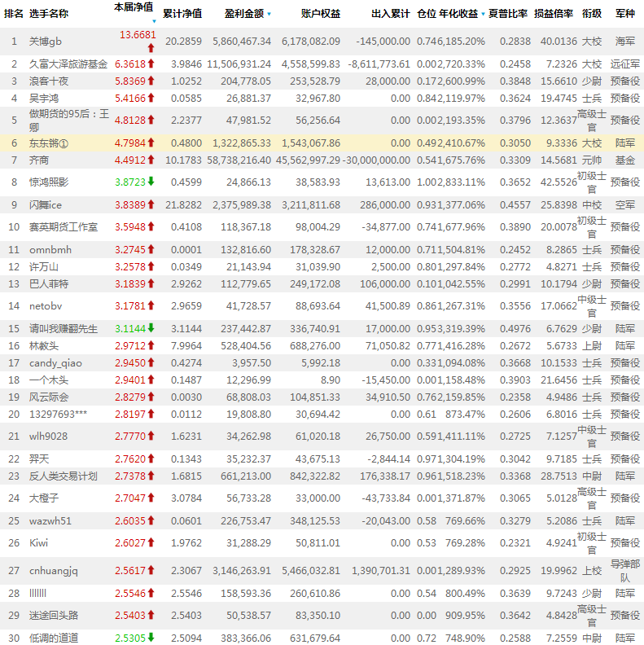Open player 反人类交易计划
The height and width of the screenshot is (645, 644).
click(x=64, y=476)
